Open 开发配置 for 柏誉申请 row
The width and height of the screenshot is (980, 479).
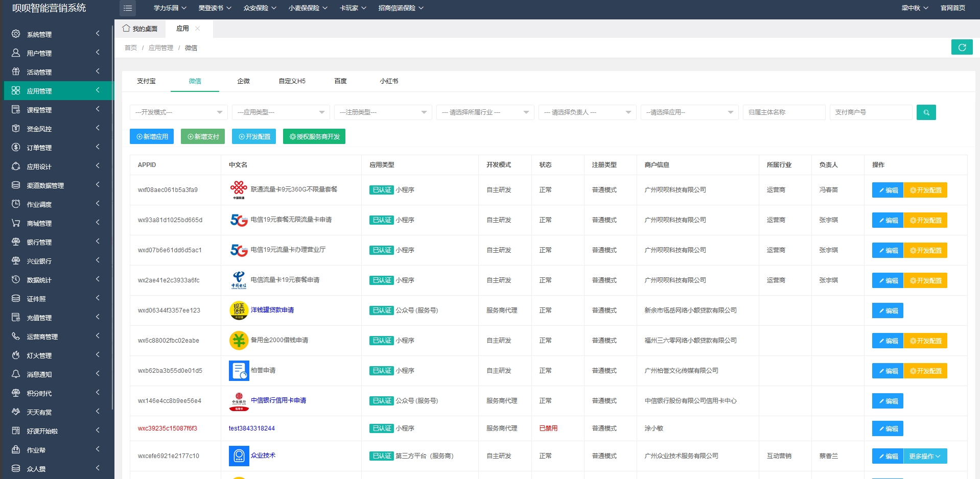pos(925,371)
